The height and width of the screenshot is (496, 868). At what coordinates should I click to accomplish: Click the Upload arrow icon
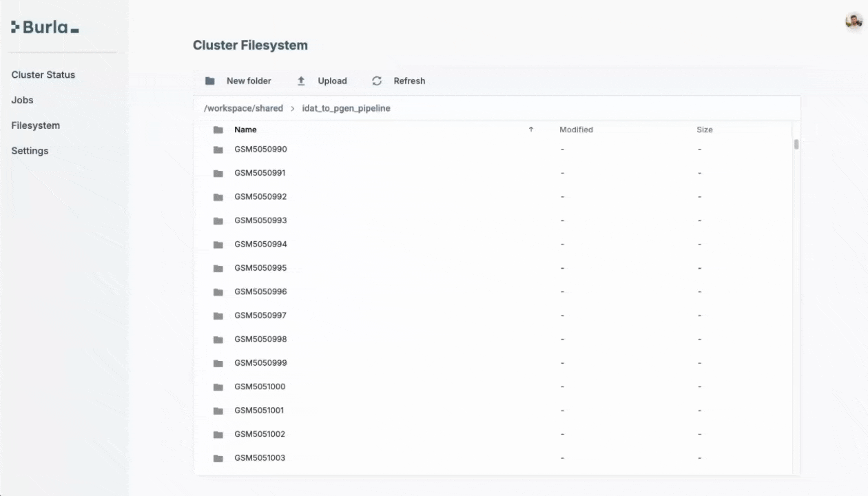pos(301,81)
